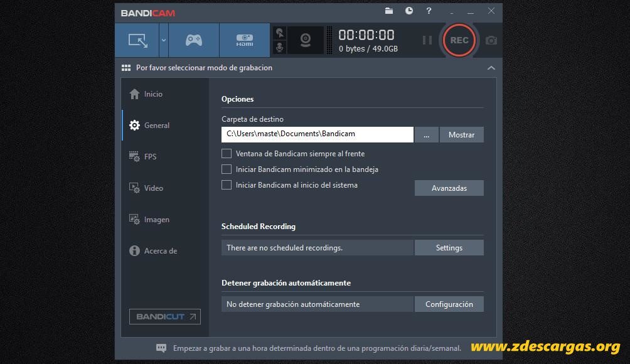This screenshot has height=364, width=630.
Task: Enable Iniciar Bandicam al inicio del sistema
Action: coord(227,185)
